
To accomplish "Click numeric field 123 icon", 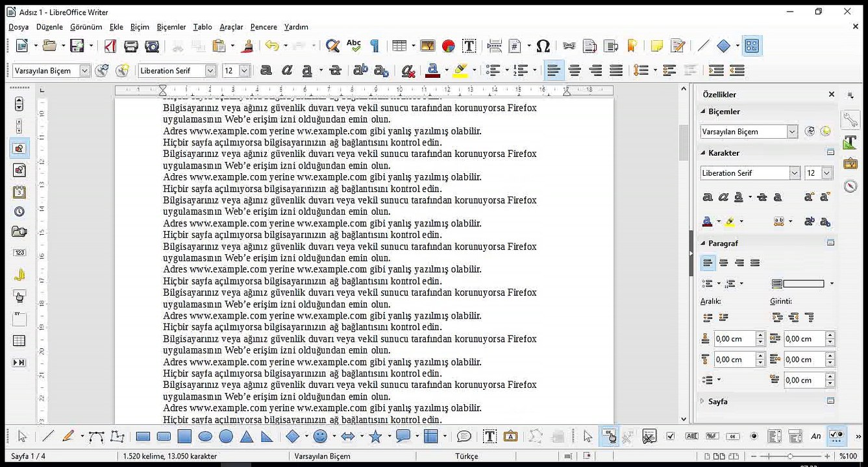I will (x=19, y=253).
